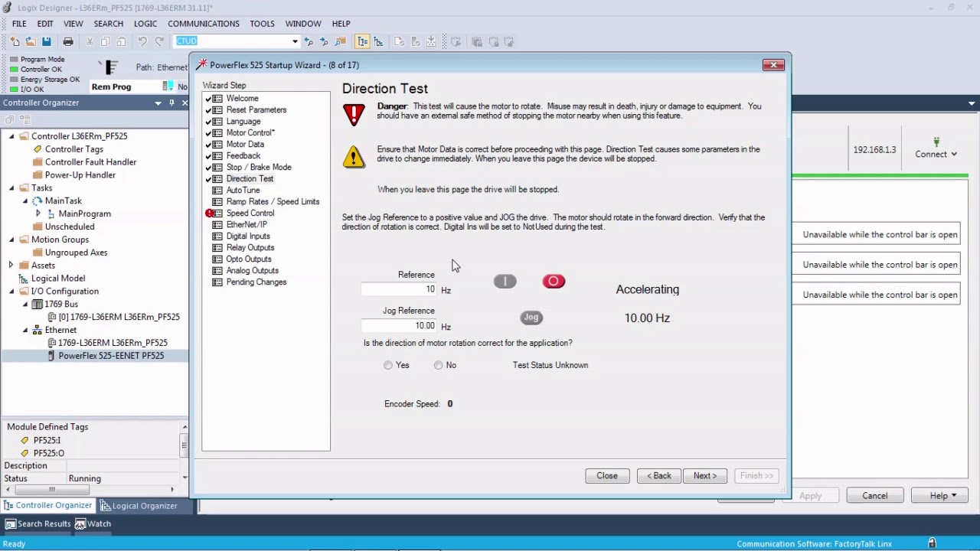Open the Search Results tab
Image resolution: width=980 pixels, height=551 pixels.
point(38,524)
